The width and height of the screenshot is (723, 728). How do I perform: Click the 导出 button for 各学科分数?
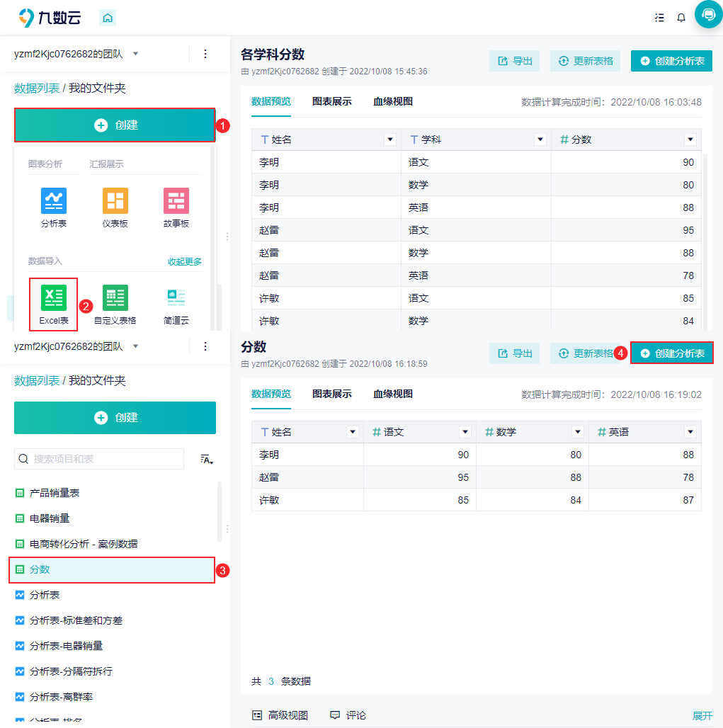pyautogui.click(x=515, y=61)
